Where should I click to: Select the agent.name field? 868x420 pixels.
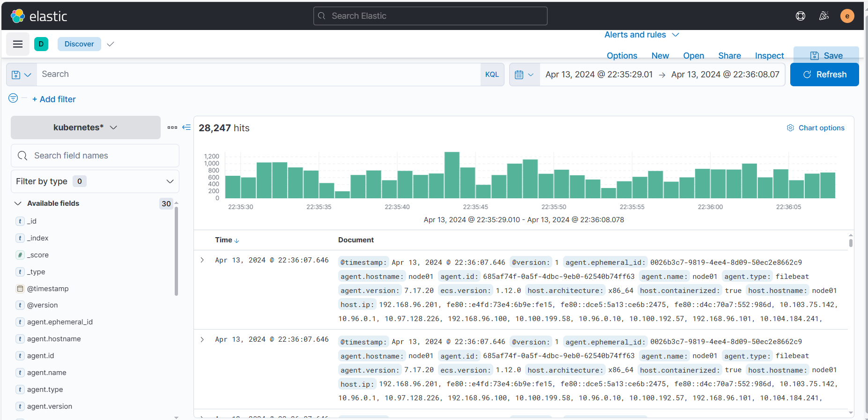46,373
